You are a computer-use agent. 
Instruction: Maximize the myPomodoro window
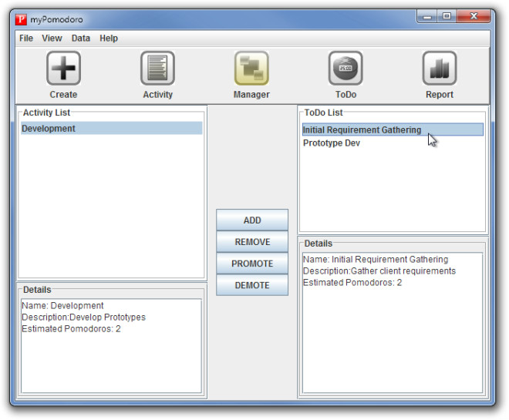[x=447, y=16]
